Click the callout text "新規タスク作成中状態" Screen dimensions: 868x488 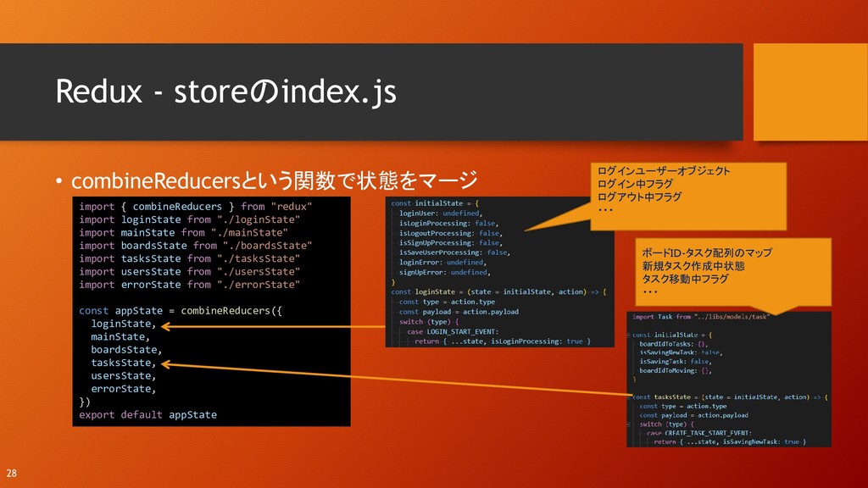click(693, 266)
